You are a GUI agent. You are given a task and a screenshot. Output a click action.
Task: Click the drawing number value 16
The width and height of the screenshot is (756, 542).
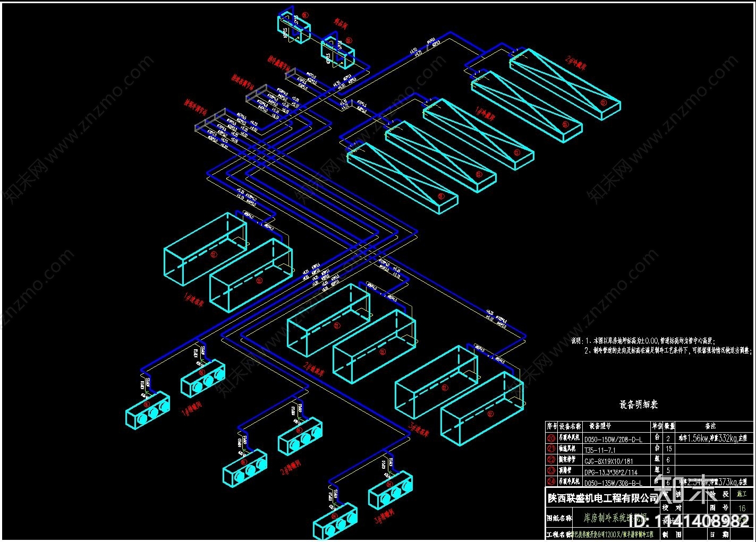(x=742, y=508)
